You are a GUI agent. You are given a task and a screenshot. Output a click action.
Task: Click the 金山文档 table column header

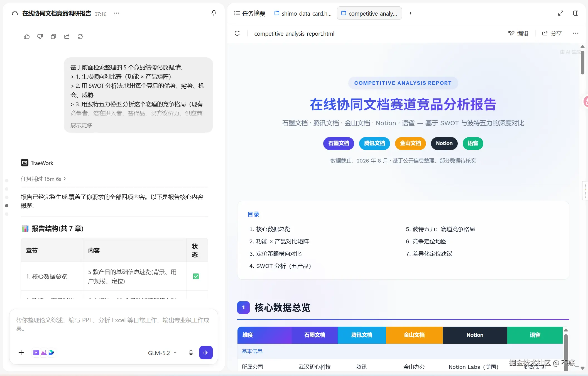(x=414, y=335)
